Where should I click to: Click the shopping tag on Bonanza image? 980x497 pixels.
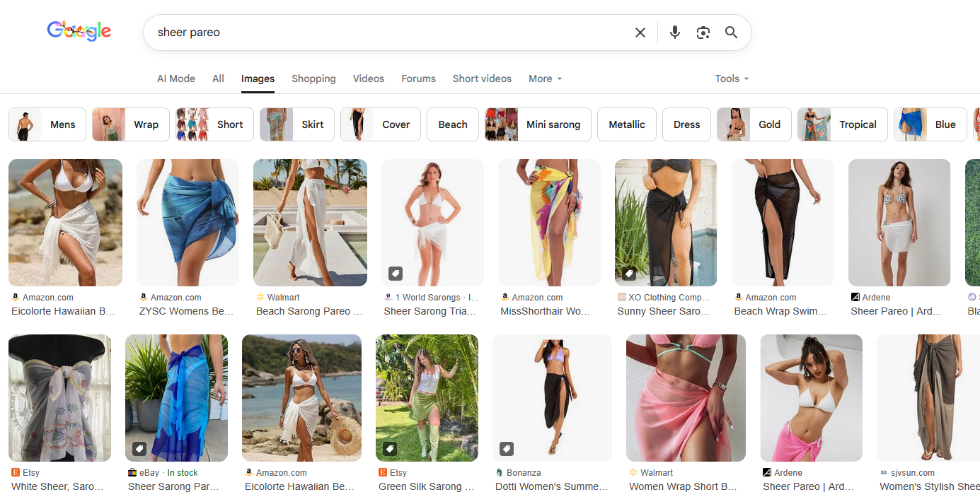507,448
